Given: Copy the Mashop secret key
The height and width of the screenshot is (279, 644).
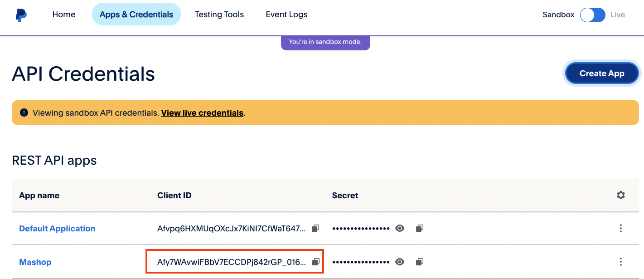Looking at the screenshot, I should [420, 262].
